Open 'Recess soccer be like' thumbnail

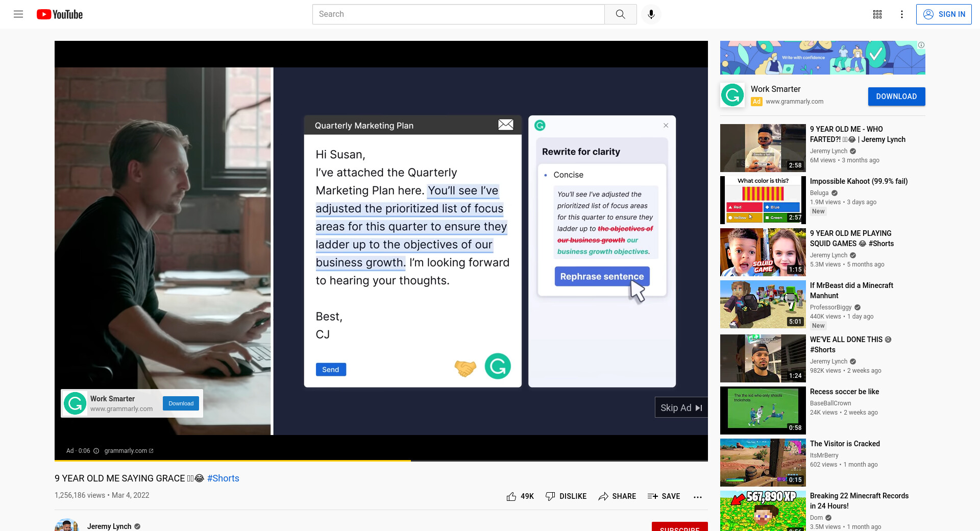763,411
